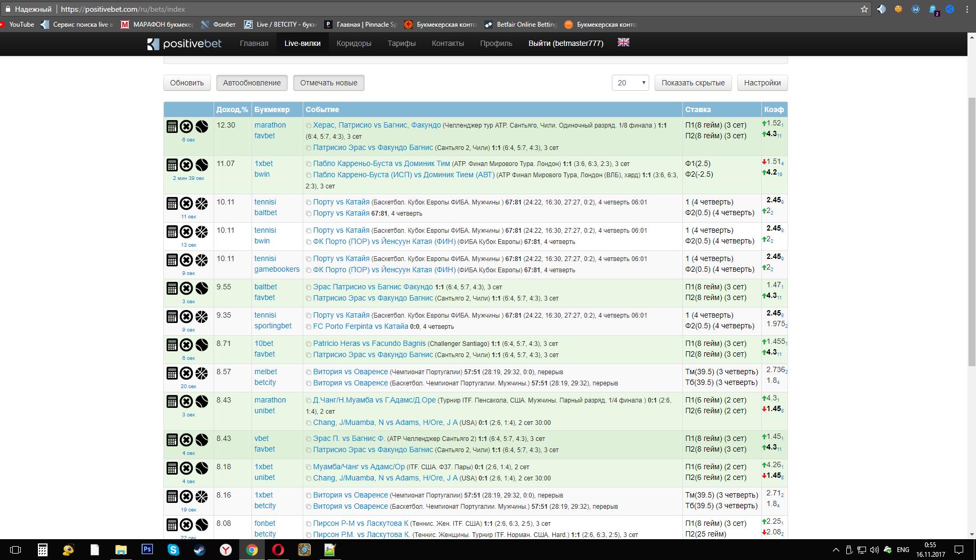The height and width of the screenshot is (560, 976).
Task: Open Chrome's three-dot menu
Action: pyautogui.click(x=967, y=9)
